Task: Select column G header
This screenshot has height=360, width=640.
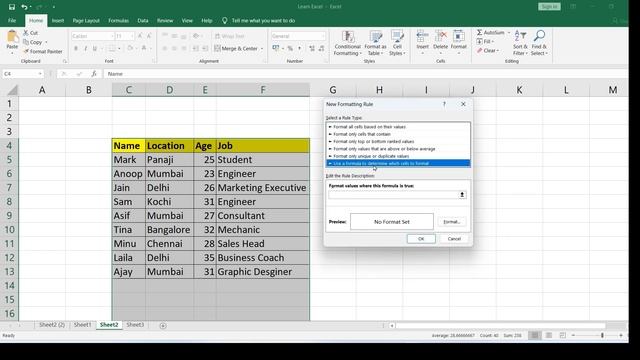Action: click(333, 90)
